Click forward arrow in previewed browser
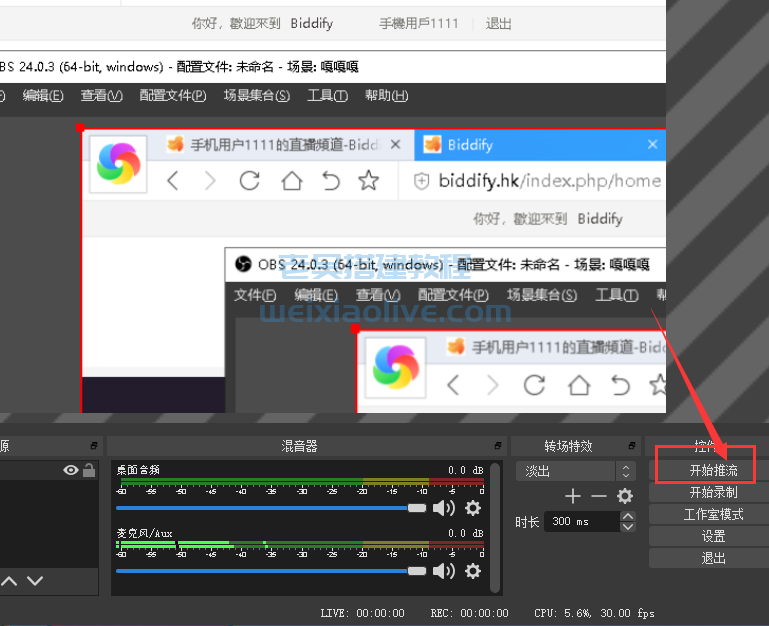The width and height of the screenshot is (769, 626). tap(210, 181)
